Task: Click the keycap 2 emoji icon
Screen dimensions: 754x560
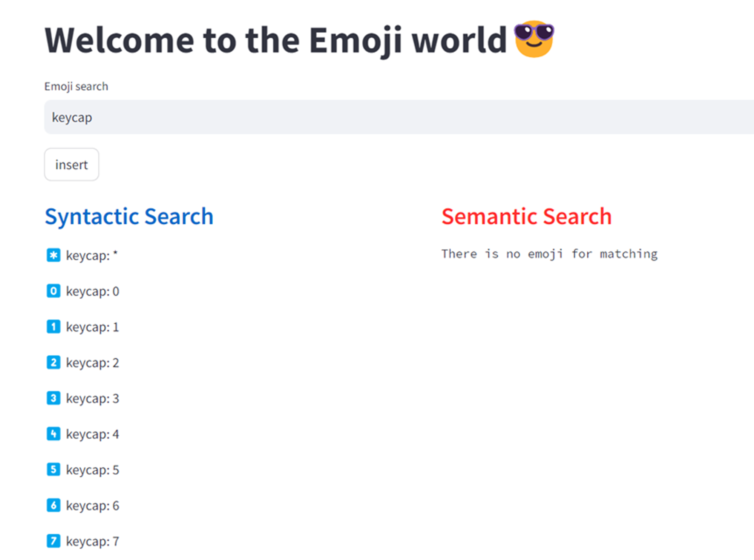Action: coord(53,362)
